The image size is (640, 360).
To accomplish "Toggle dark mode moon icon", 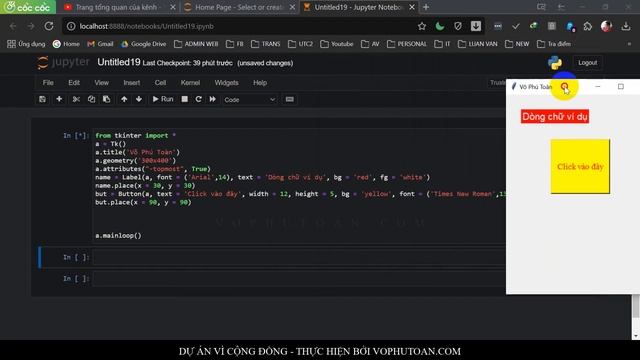I will pos(440,26).
